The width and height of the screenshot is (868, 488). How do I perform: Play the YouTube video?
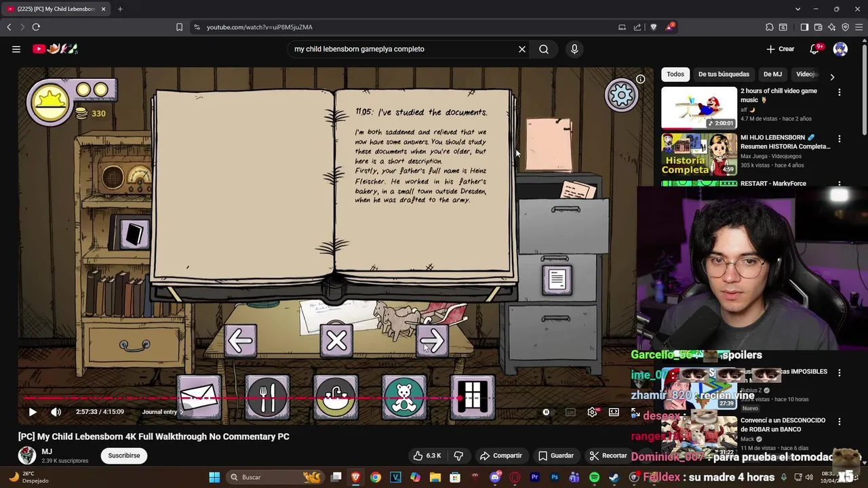pos(33,411)
